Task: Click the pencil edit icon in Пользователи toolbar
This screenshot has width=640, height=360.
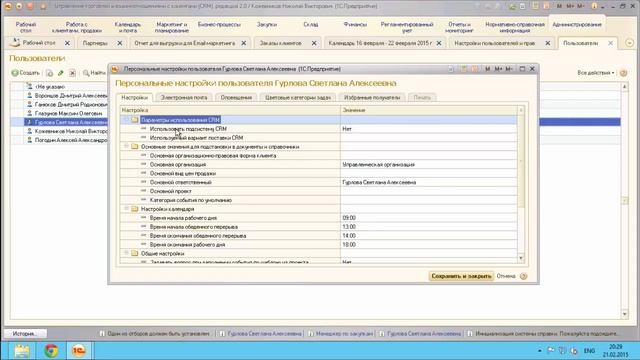Action: point(61,73)
